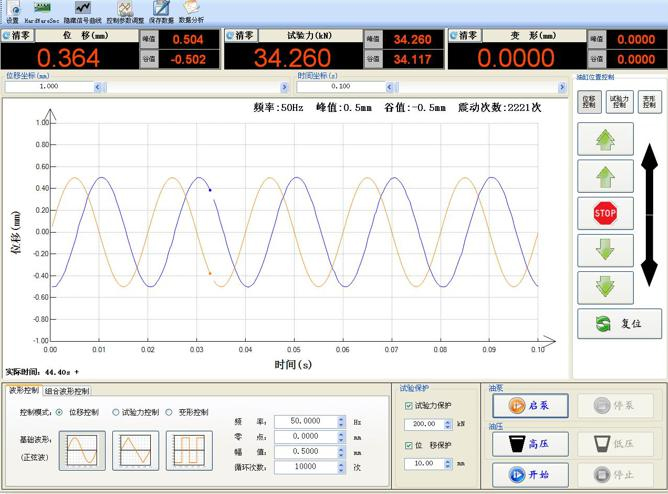The height and width of the screenshot is (494, 668).
Task: Click the 峰值 label beside test force 34.260
Action: click(x=373, y=39)
